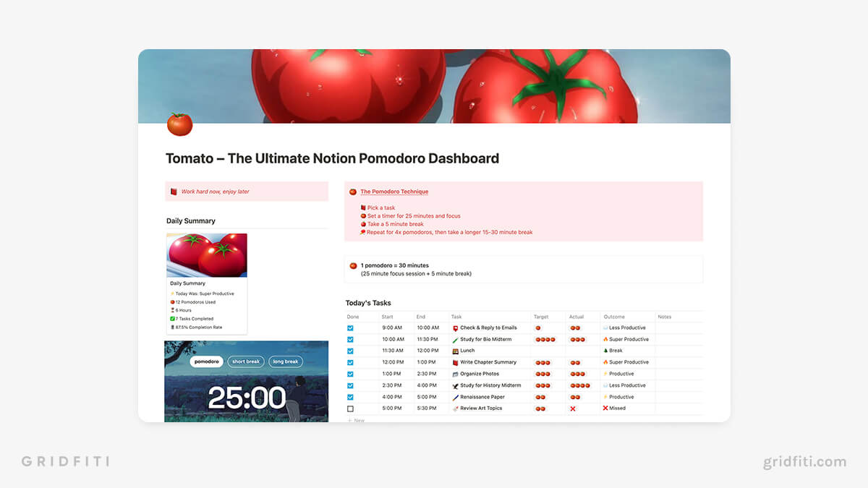Switch timer to long break

point(286,361)
